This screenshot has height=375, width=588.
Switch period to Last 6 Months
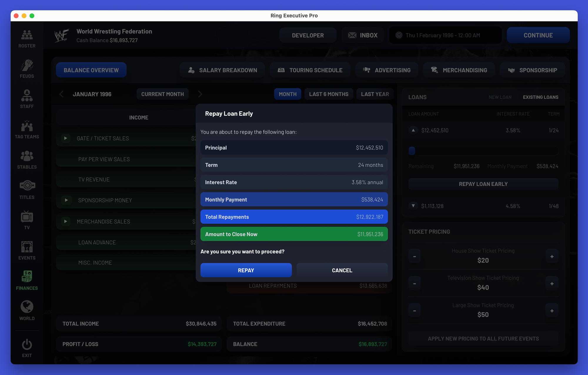pos(328,94)
